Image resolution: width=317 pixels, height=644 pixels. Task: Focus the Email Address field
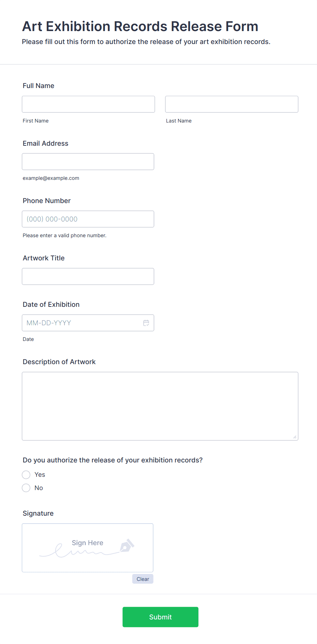click(88, 161)
